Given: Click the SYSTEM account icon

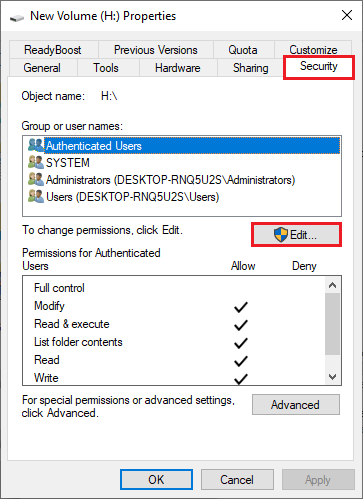Looking at the screenshot, I should click(36, 162).
